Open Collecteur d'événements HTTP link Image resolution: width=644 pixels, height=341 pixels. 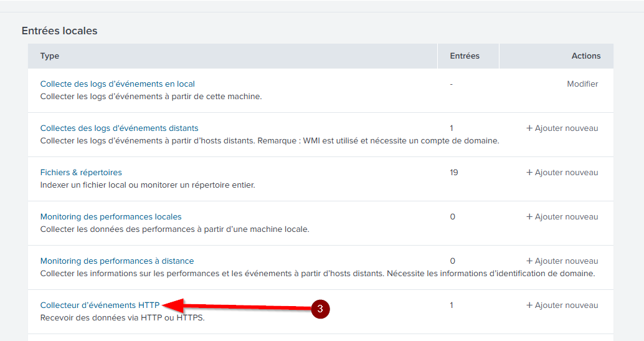point(100,305)
